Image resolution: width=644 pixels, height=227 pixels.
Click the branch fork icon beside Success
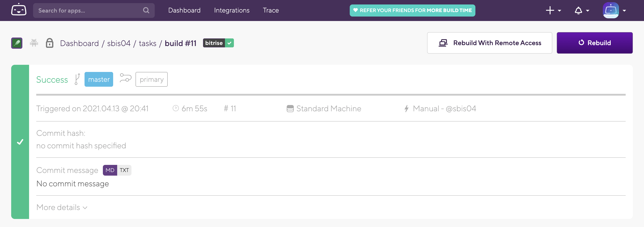click(77, 79)
